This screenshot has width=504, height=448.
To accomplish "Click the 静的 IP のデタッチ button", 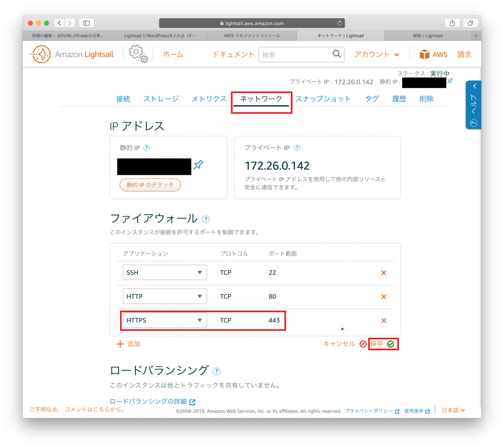I will coord(150,185).
